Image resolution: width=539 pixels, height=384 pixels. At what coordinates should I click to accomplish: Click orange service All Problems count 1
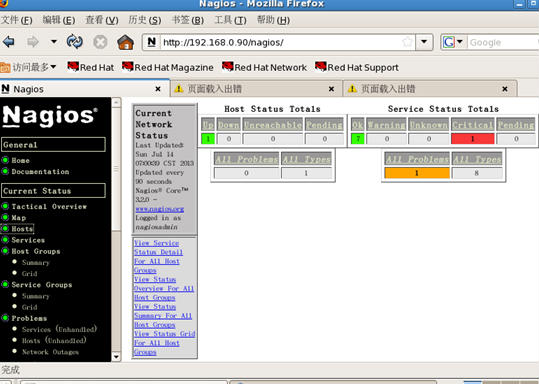417,173
